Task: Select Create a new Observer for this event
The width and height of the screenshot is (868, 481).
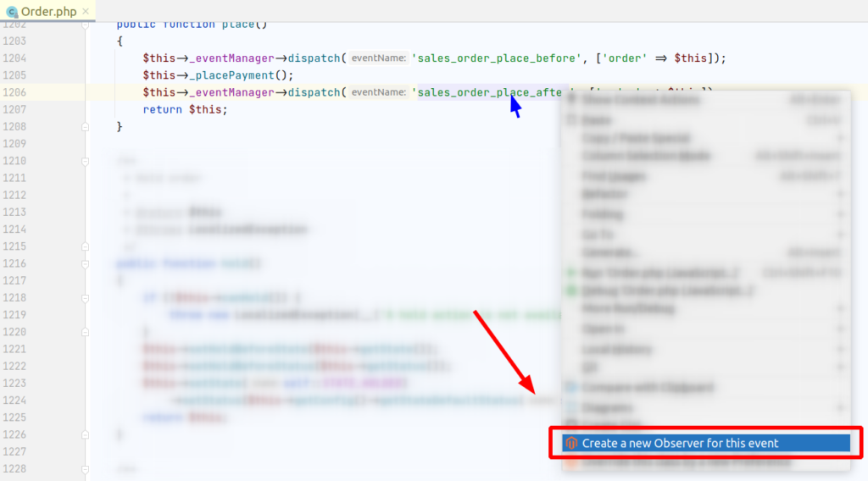Action: (680, 443)
